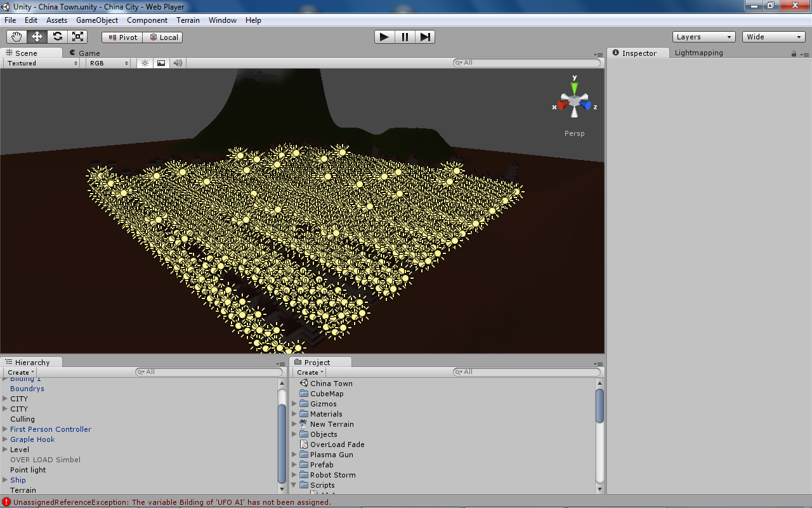Viewport: 812px width, 508px height.
Task: Click the Step frame button
Action: 425,37
